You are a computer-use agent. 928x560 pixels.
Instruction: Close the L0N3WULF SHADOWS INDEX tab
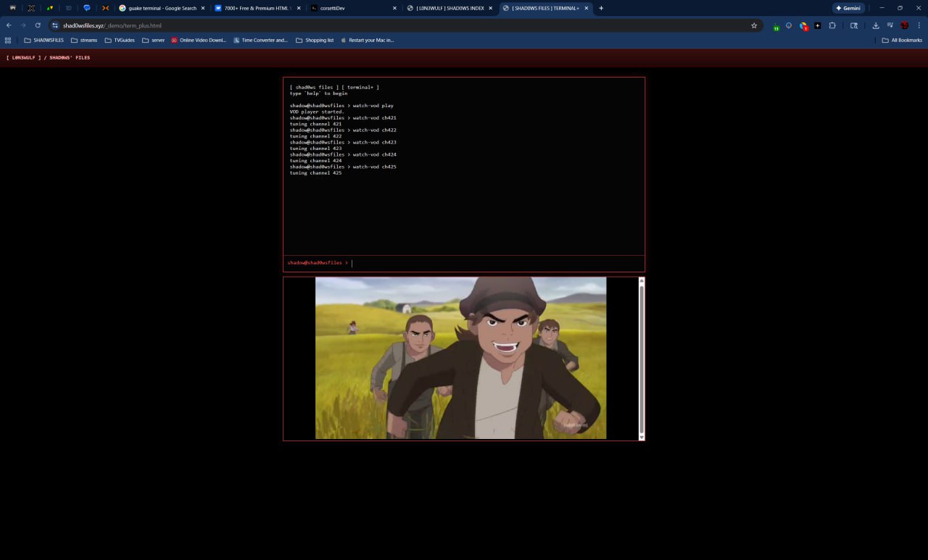[x=490, y=8]
